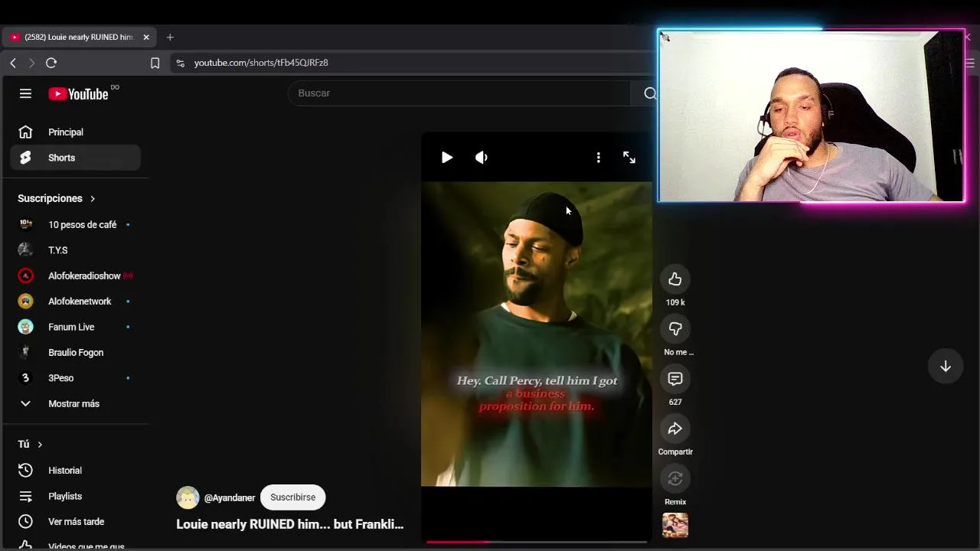The width and height of the screenshot is (980, 551).
Task: Go to the YouTube home logo
Action: tap(79, 93)
